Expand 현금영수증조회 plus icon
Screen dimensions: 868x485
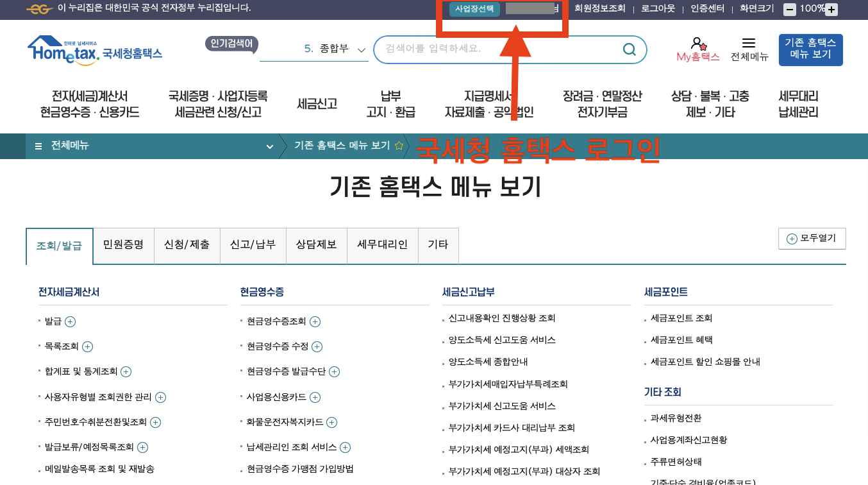coord(315,322)
